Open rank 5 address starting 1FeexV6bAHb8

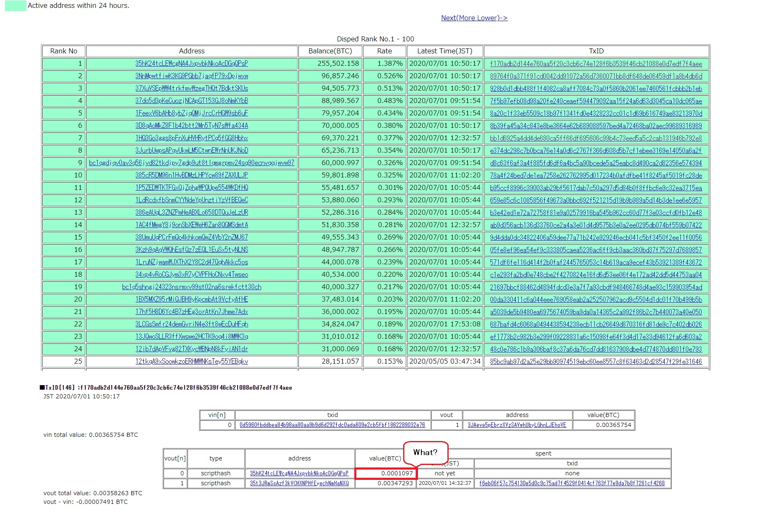[x=192, y=113]
